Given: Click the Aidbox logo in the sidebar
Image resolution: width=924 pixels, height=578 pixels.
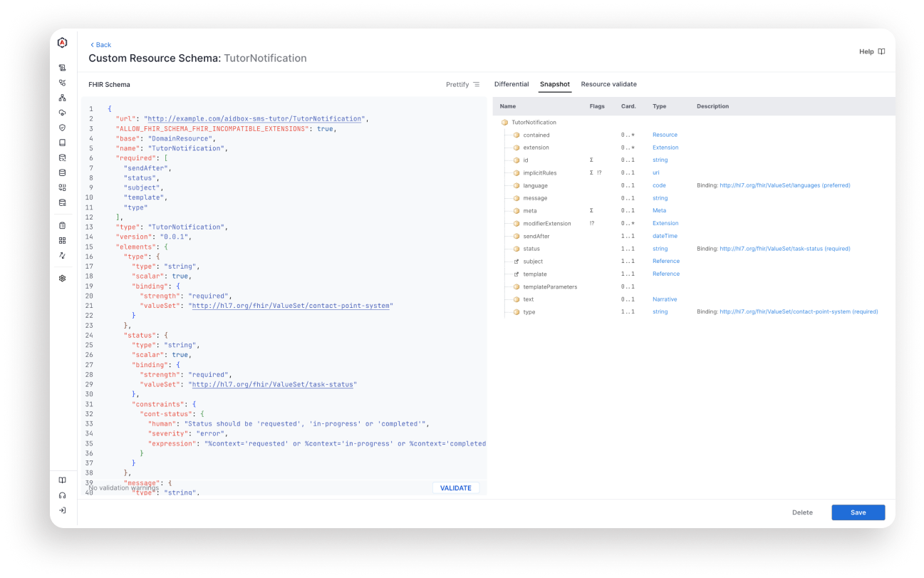Looking at the screenshot, I should pos(63,43).
